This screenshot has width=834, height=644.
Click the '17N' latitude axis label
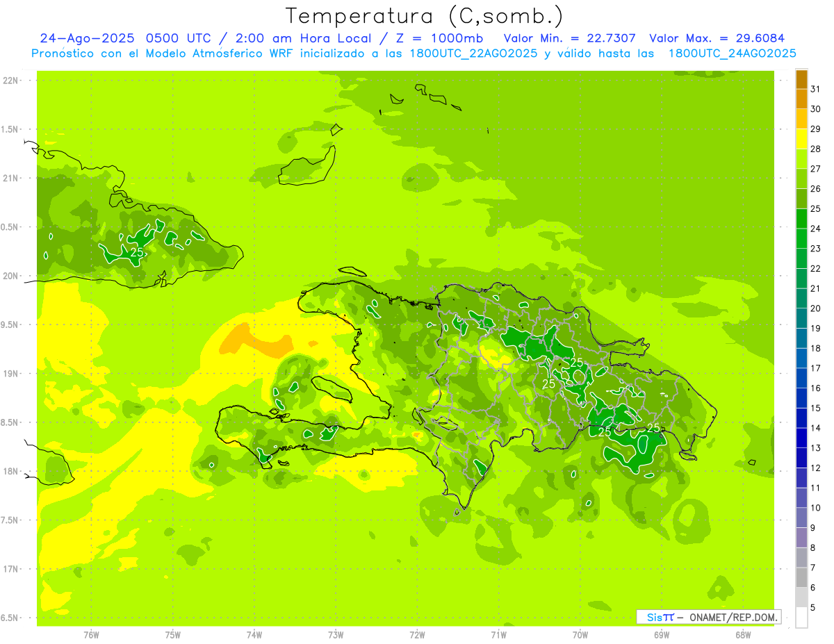[x=10, y=569]
